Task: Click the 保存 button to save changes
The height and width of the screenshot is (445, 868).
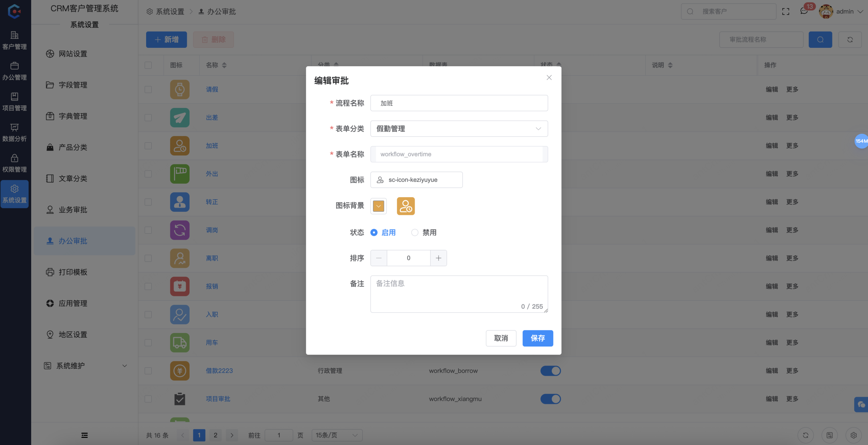Action: pos(537,338)
